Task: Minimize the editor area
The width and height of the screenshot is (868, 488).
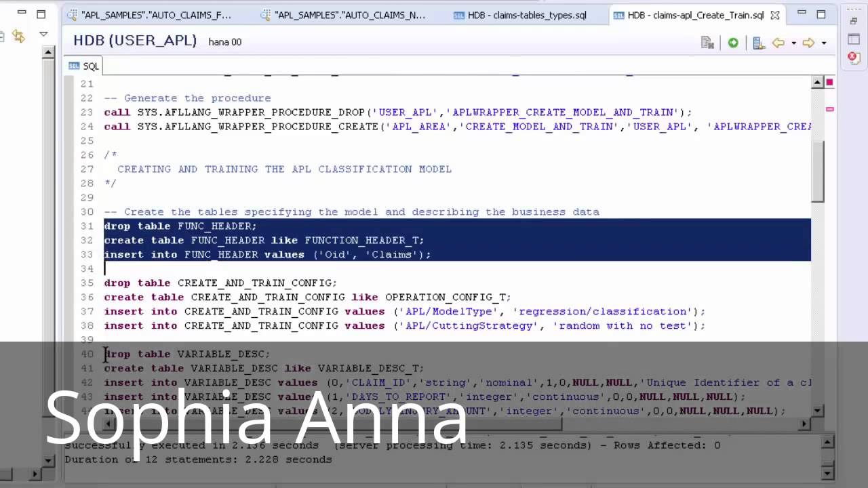Action: (x=802, y=14)
